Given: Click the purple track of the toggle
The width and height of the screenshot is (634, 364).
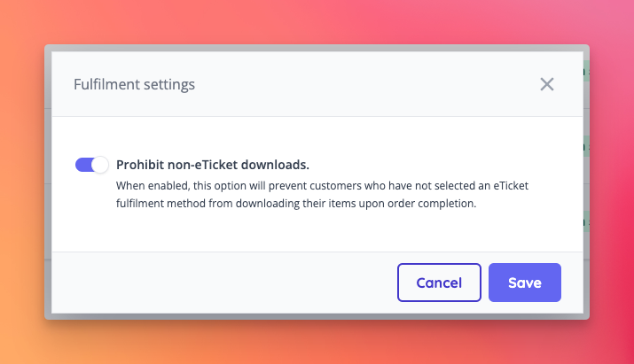Looking at the screenshot, I should coord(83,165).
